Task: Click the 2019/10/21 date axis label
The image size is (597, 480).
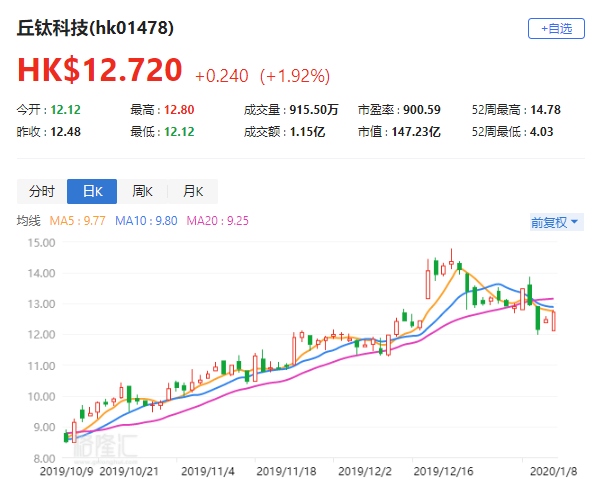Action: click(x=129, y=472)
